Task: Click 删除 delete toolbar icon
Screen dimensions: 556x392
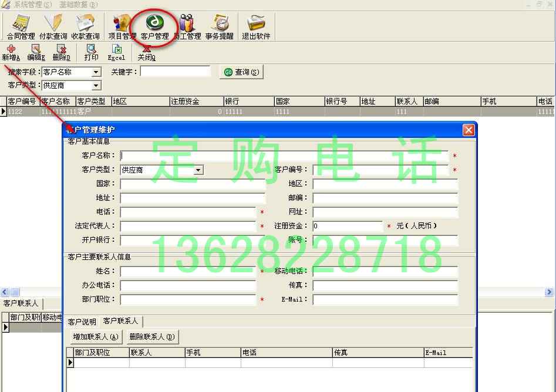Action: click(x=61, y=53)
